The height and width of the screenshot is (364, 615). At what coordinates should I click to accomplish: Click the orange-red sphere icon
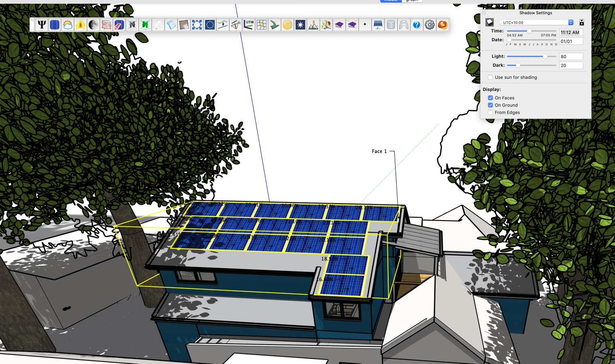pos(443,25)
